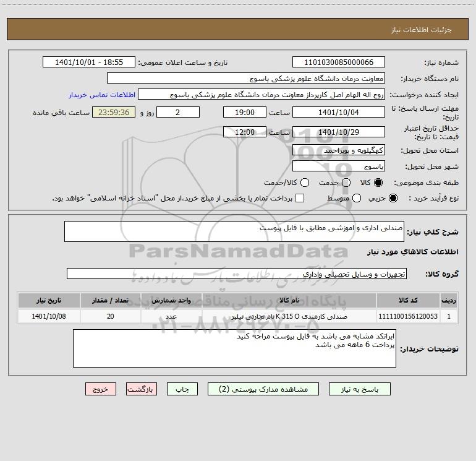The width and height of the screenshot is (476, 461).
Task: Click the تعداد / مقدار column header
Action: [111, 300]
